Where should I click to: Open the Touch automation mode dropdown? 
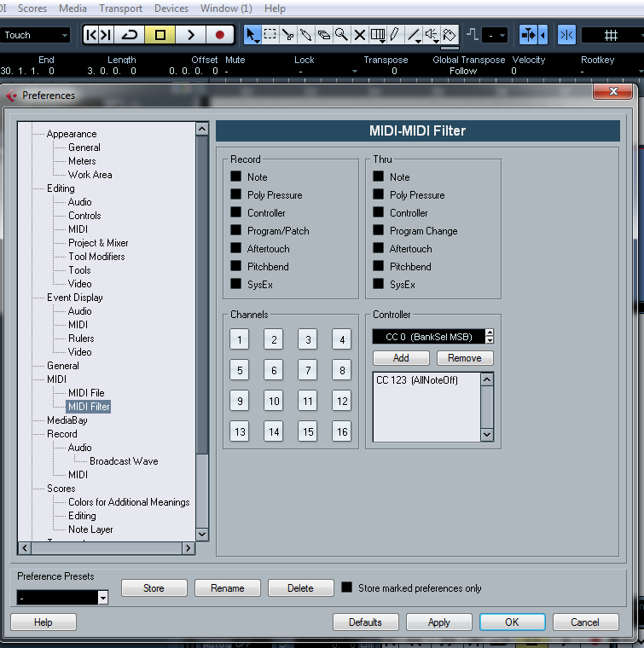click(35, 35)
